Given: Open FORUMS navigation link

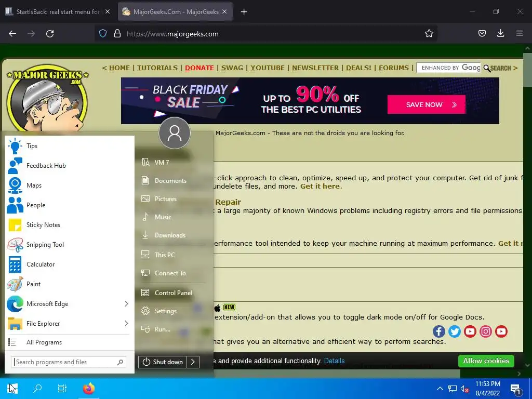Looking at the screenshot, I should click(x=394, y=68).
